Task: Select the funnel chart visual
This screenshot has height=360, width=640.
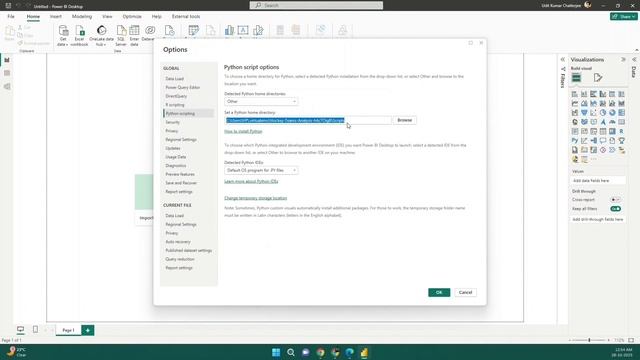Action: (x=584, y=113)
